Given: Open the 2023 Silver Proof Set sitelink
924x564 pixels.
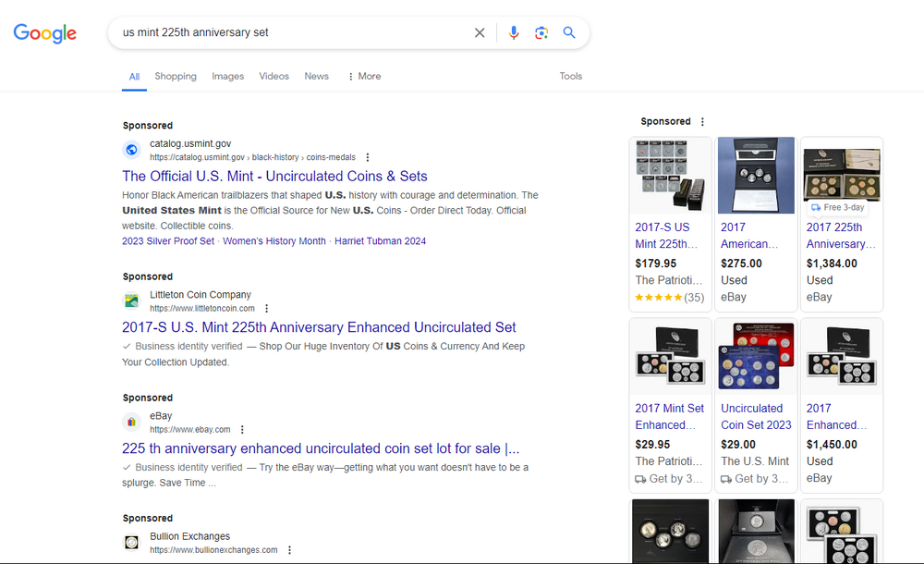Looking at the screenshot, I should coord(168,241).
